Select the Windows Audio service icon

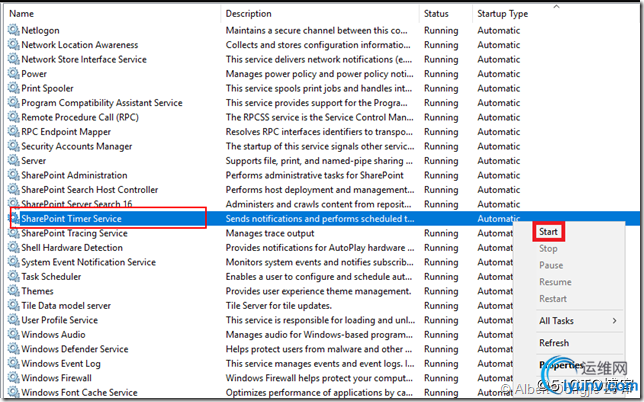pos(14,334)
